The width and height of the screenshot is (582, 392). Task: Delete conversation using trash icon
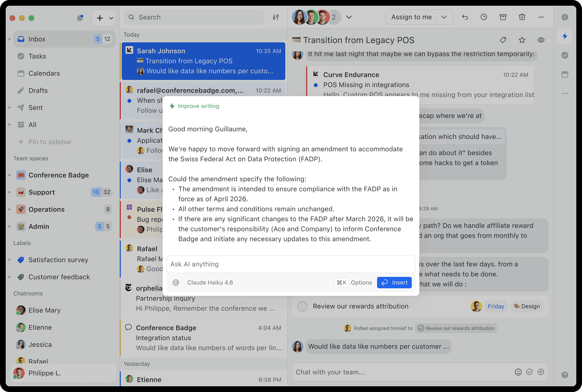coord(522,17)
